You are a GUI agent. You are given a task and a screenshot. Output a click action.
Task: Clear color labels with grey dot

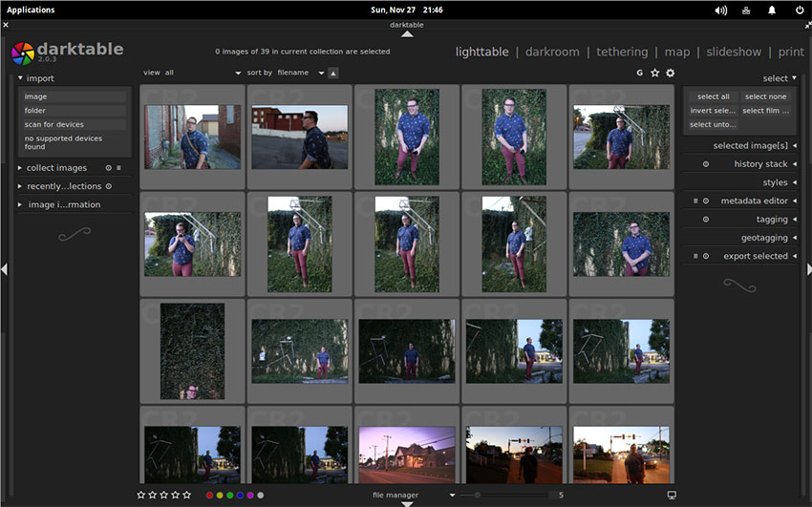(x=261, y=496)
